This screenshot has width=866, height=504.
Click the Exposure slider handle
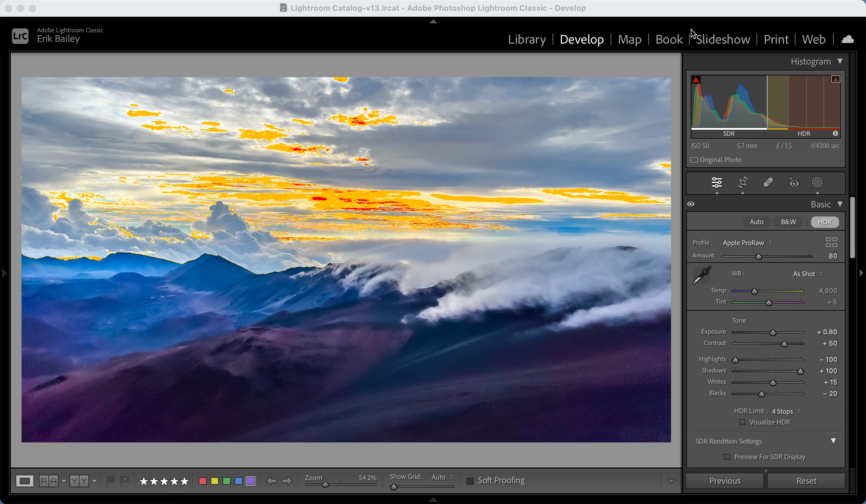point(773,333)
